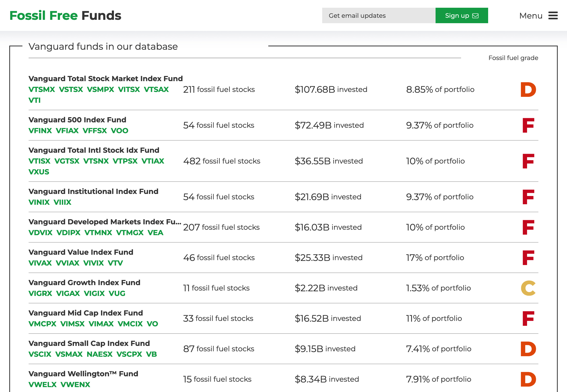
Task: Open the VIMAX ticker link
Action: pos(101,324)
